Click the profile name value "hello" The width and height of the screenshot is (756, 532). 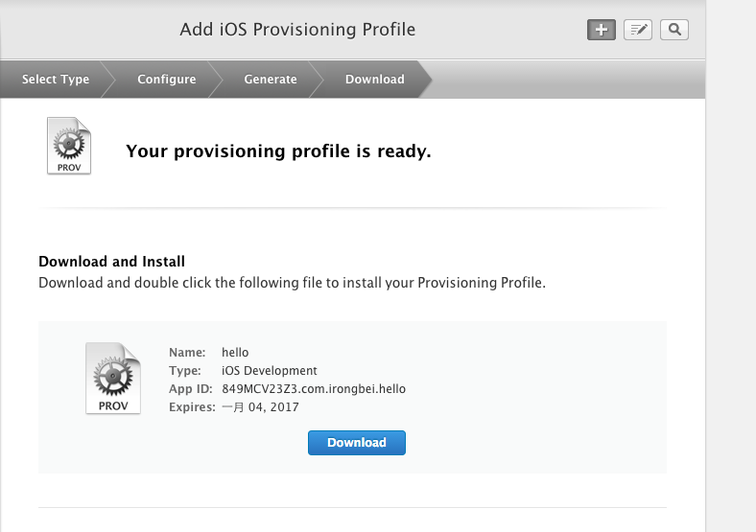pyautogui.click(x=235, y=352)
